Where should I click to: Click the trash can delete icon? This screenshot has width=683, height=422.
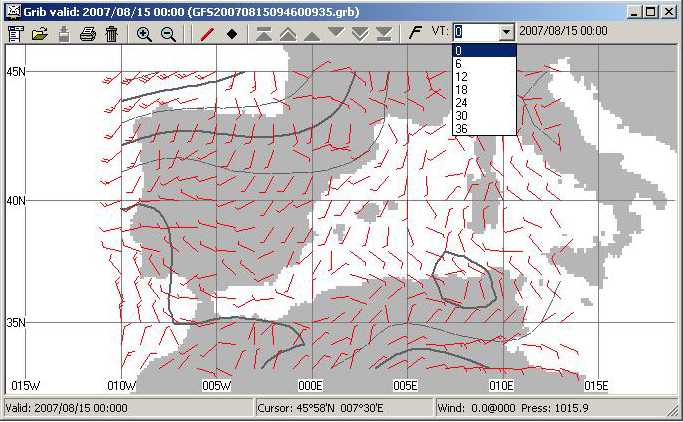(x=111, y=33)
